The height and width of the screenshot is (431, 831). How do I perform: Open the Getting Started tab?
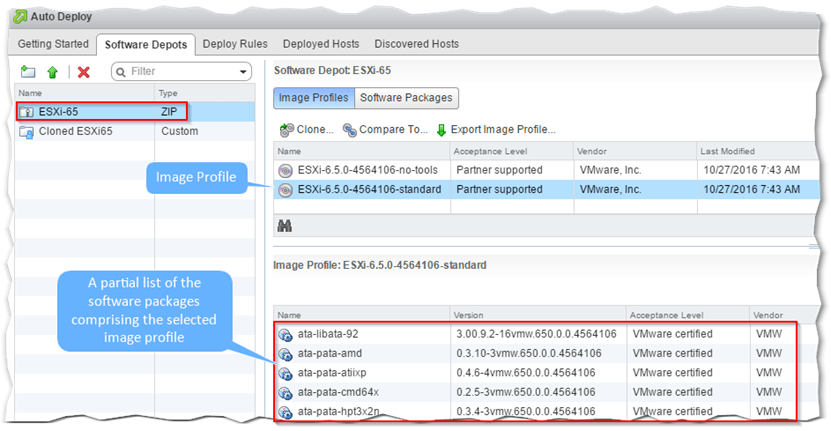(x=53, y=44)
